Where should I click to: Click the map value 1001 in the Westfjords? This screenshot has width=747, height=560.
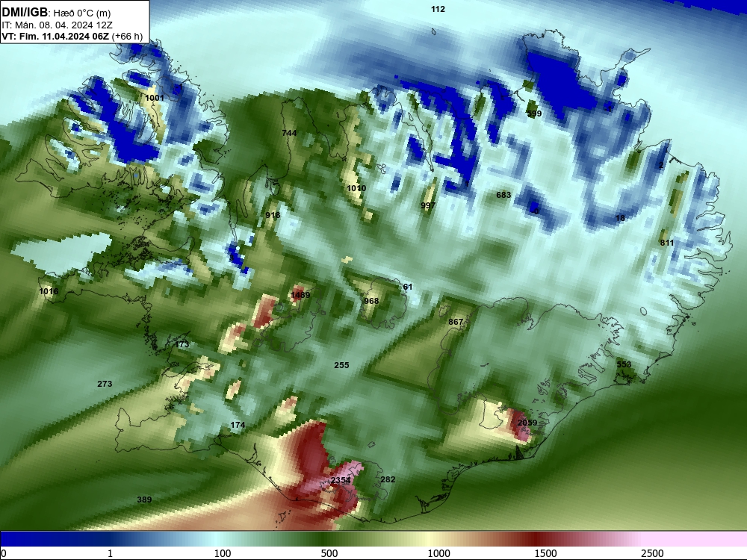coord(155,98)
